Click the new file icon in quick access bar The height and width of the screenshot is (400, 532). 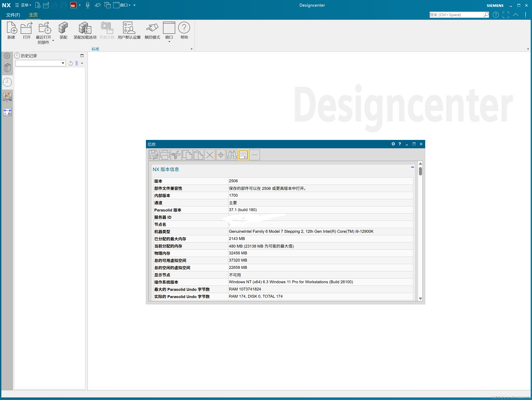tap(37, 5)
